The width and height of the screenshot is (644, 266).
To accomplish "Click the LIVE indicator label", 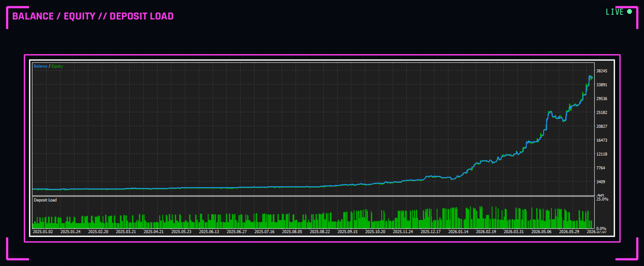I will [615, 12].
